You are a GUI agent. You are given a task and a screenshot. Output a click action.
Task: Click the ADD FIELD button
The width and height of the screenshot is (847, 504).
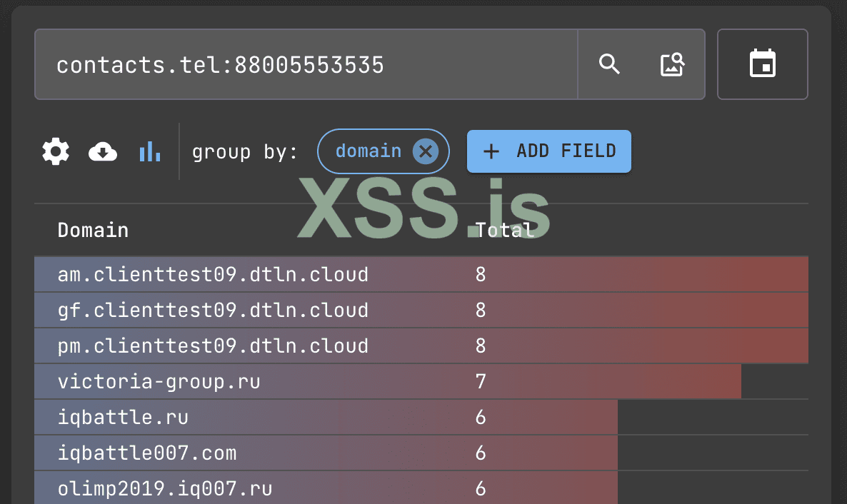548,151
